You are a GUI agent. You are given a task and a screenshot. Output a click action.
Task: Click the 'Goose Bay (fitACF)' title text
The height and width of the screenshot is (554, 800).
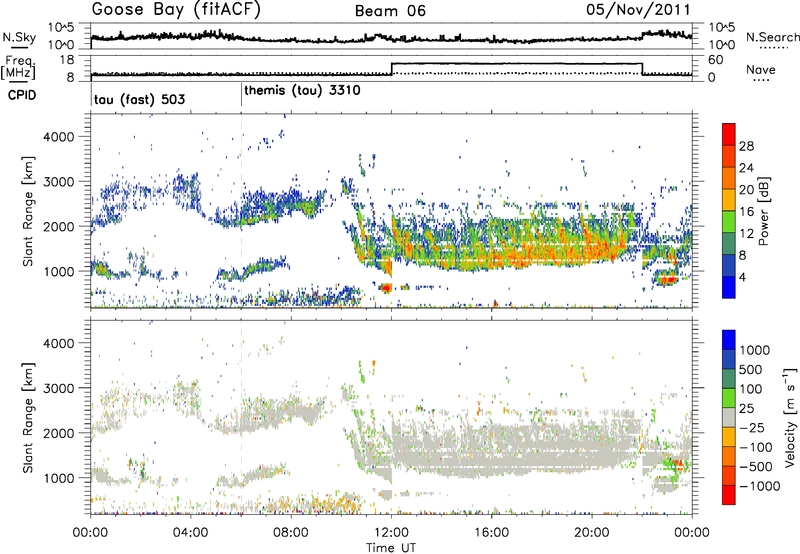(x=176, y=10)
